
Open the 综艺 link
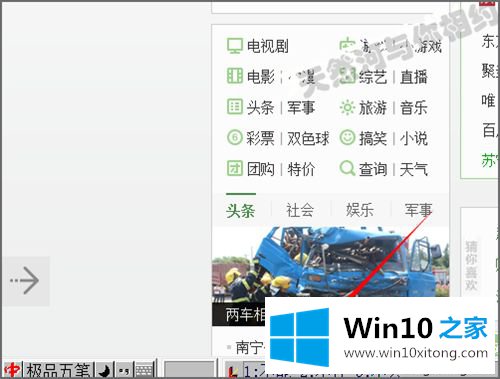pos(373,77)
